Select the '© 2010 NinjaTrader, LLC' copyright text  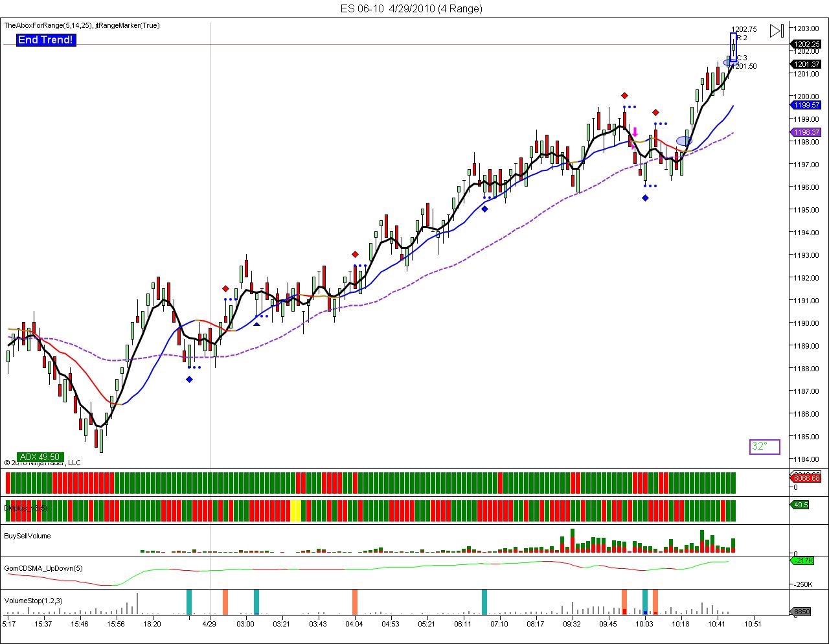tap(42, 463)
